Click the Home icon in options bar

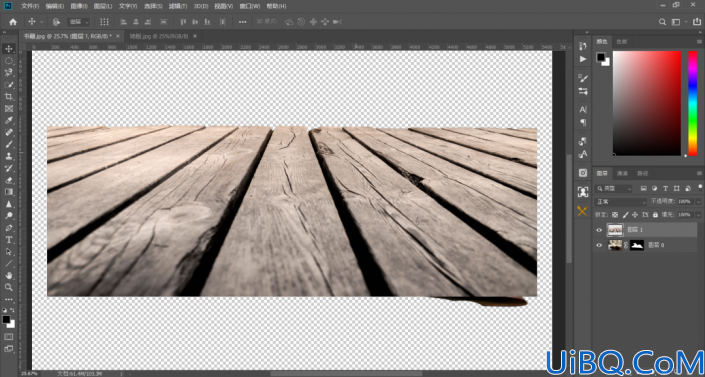pos(13,22)
